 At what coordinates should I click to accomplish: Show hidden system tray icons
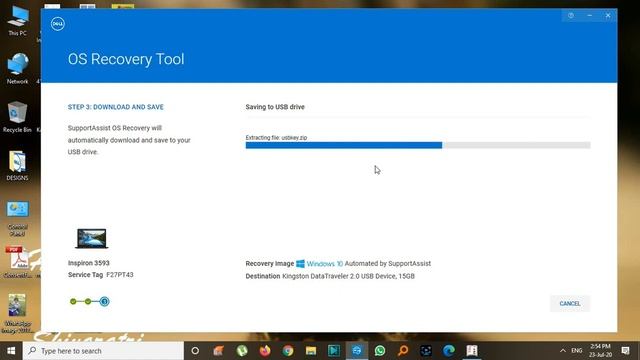click(x=563, y=351)
